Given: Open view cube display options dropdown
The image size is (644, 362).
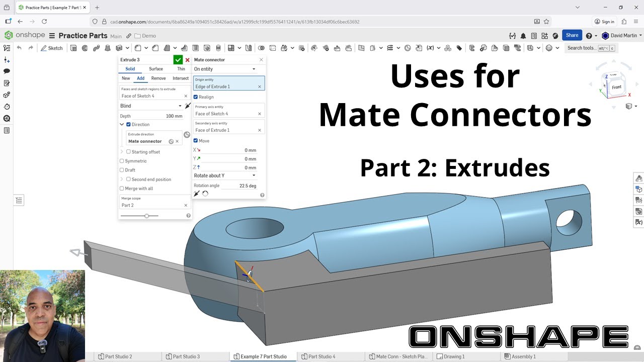Looking at the screenshot, I should pyautogui.click(x=631, y=106).
